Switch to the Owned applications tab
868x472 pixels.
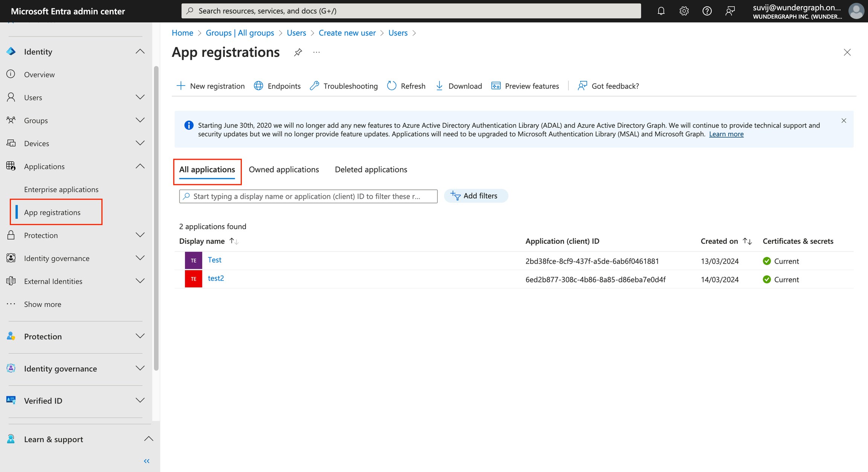click(x=284, y=169)
